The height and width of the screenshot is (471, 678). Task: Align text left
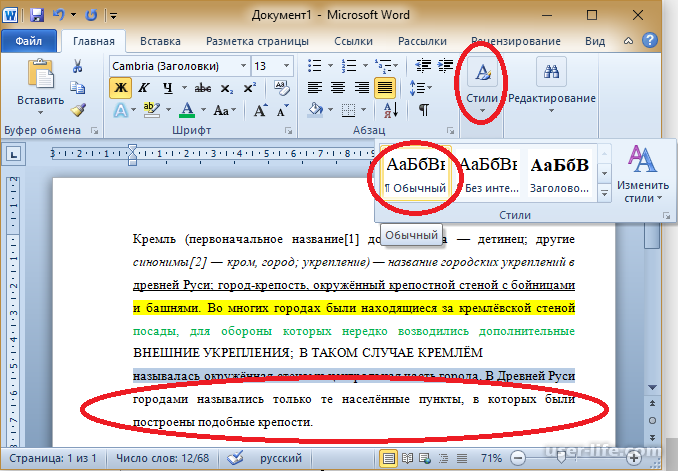pyautogui.click(x=314, y=88)
